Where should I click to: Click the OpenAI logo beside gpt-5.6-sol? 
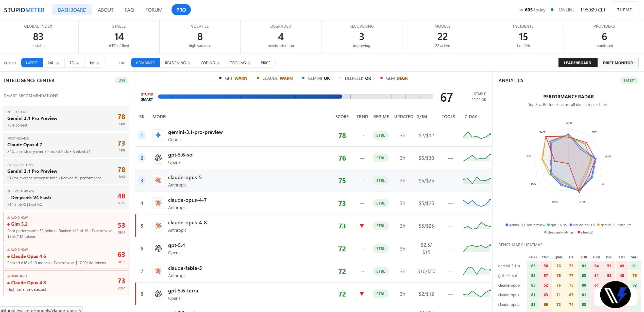[x=158, y=158]
